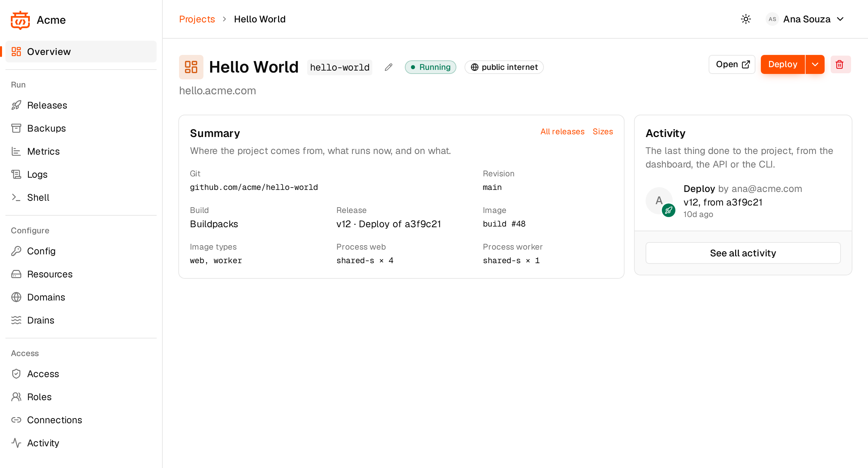Delete project with red trash icon

841,64
